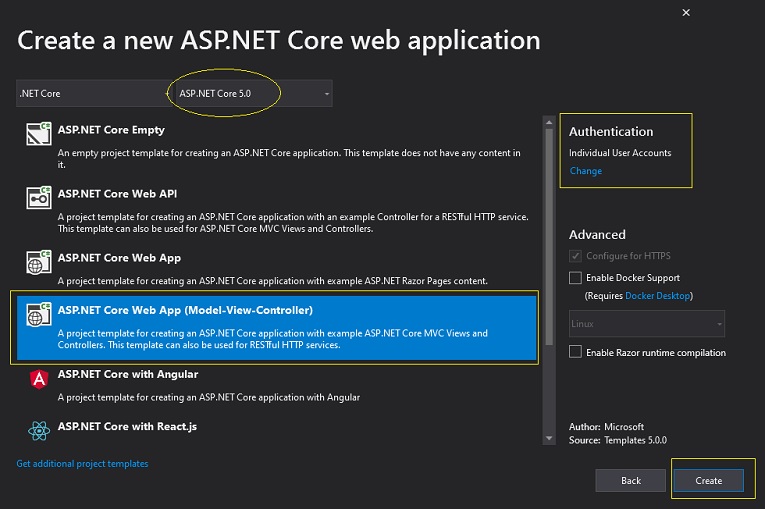Click the red Angular logo icon

(x=39, y=379)
